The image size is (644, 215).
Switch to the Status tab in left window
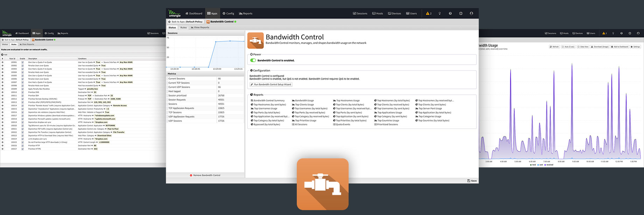pos(5,44)
